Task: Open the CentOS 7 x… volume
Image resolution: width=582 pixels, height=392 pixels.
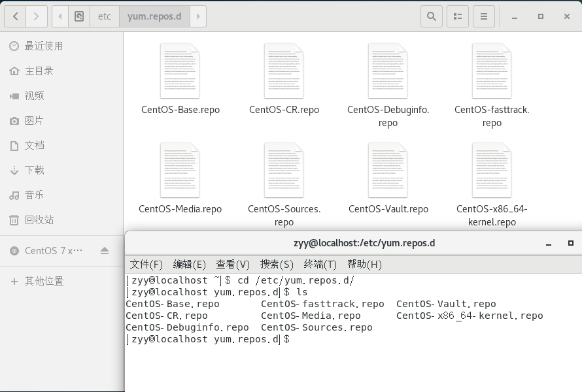Action: pos(54,251)
